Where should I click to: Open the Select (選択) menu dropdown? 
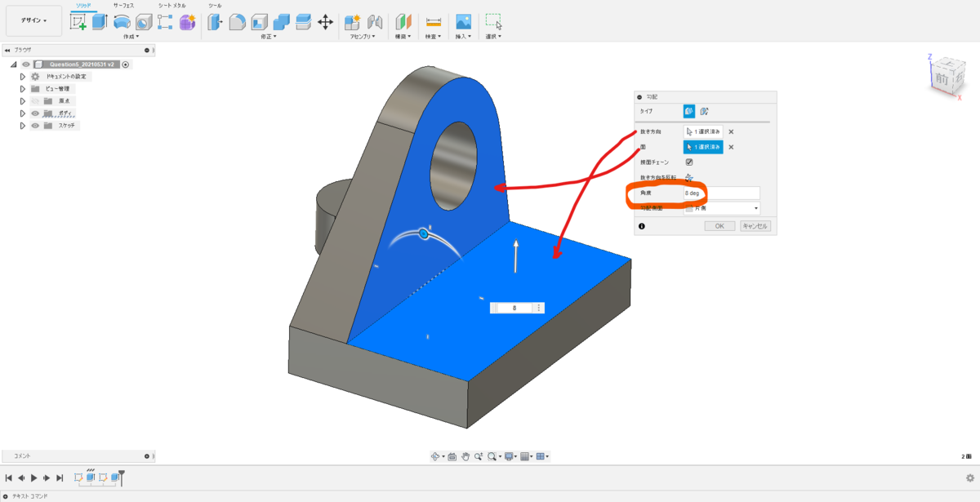tap(493, 37)
